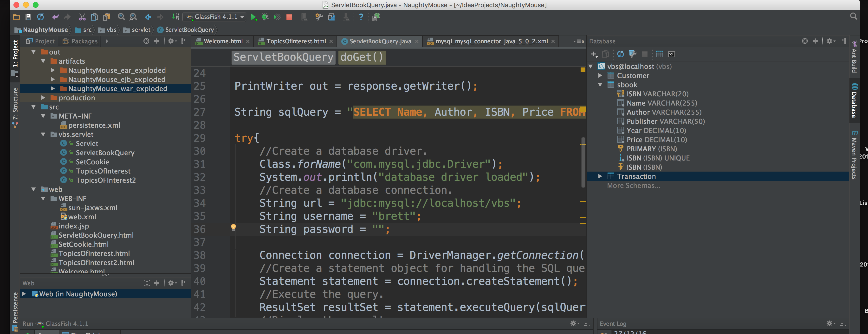Run the GlassFish 4.1.1 configuration

click(253, 17)
